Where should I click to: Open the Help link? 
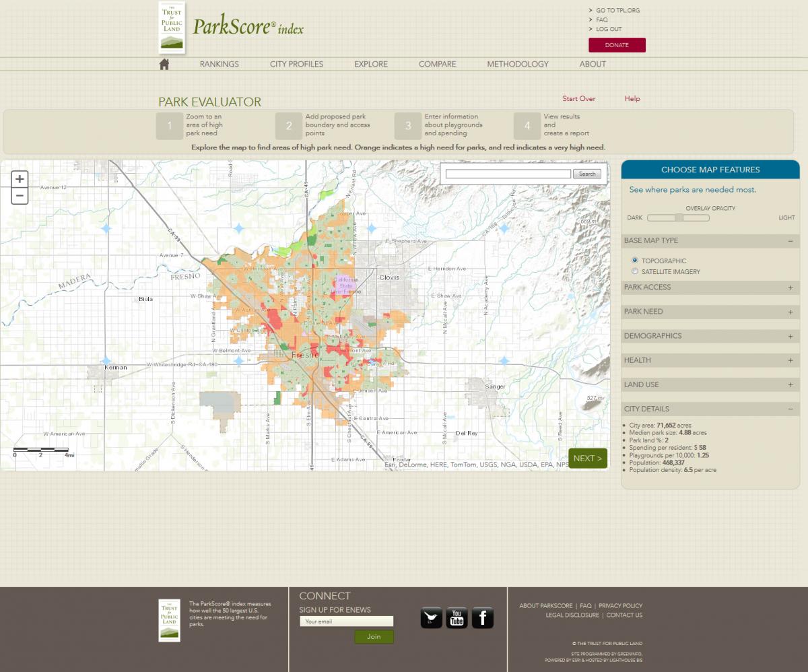pos(632,98)
